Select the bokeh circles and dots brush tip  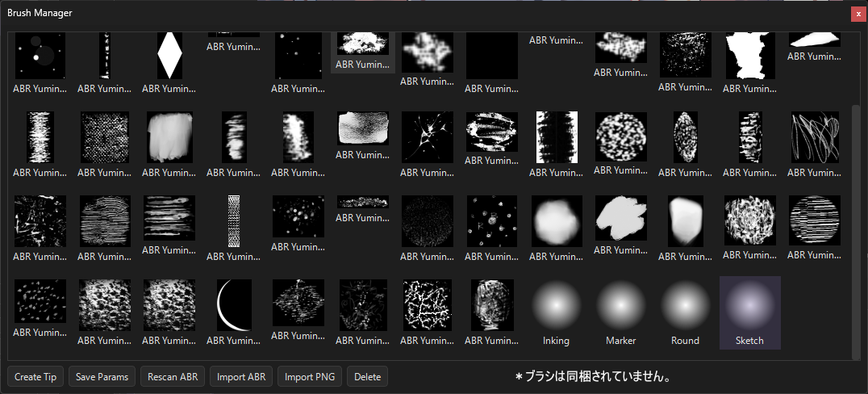[x=40, y=56]
